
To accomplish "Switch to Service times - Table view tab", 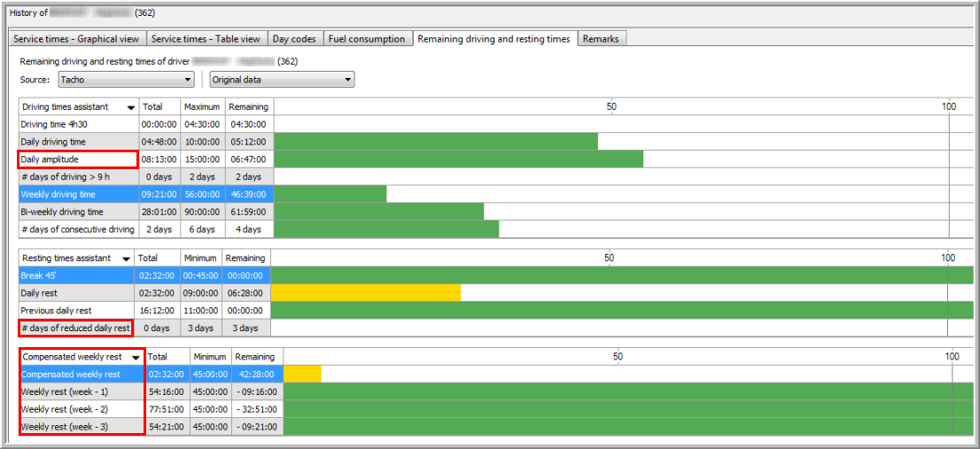I will (206, 39).
